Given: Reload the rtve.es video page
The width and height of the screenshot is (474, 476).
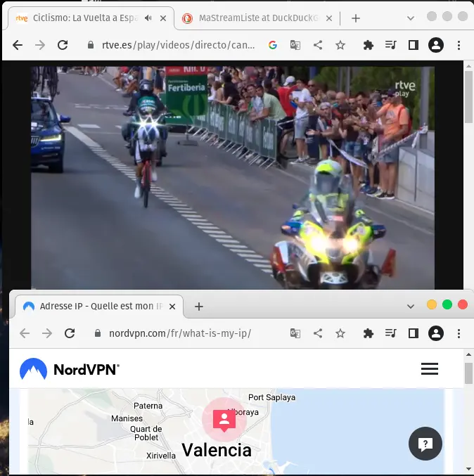Looking at the screenshot, I should pos(63,45).
